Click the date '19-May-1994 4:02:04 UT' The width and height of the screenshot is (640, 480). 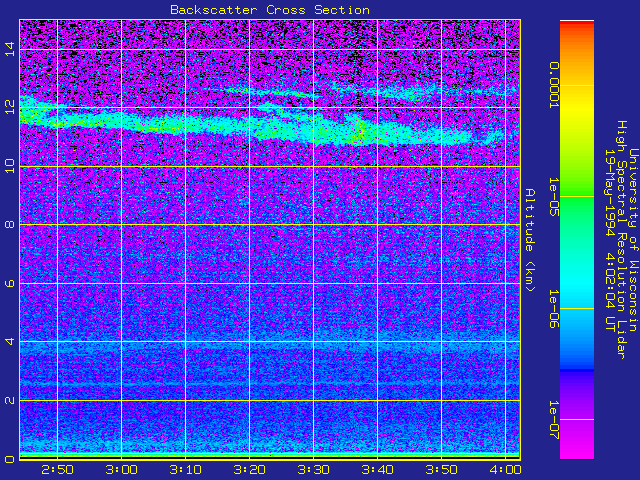click(609, 240)
